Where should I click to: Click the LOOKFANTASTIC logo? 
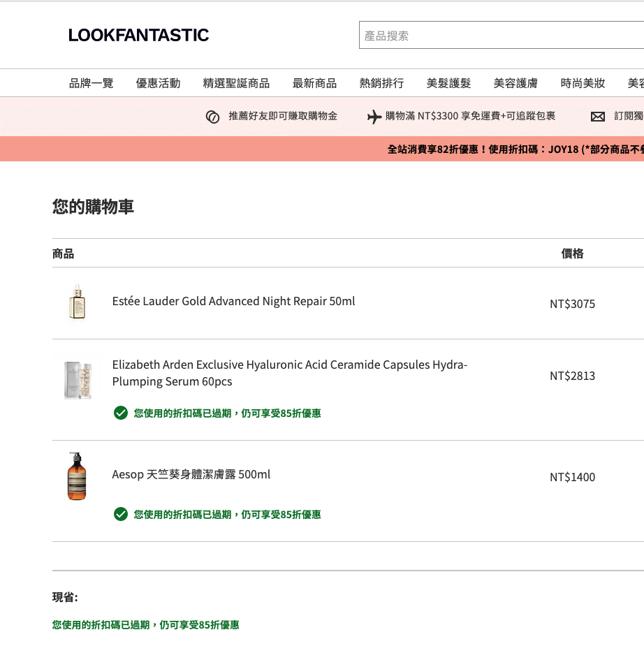[x=138, y=36]
